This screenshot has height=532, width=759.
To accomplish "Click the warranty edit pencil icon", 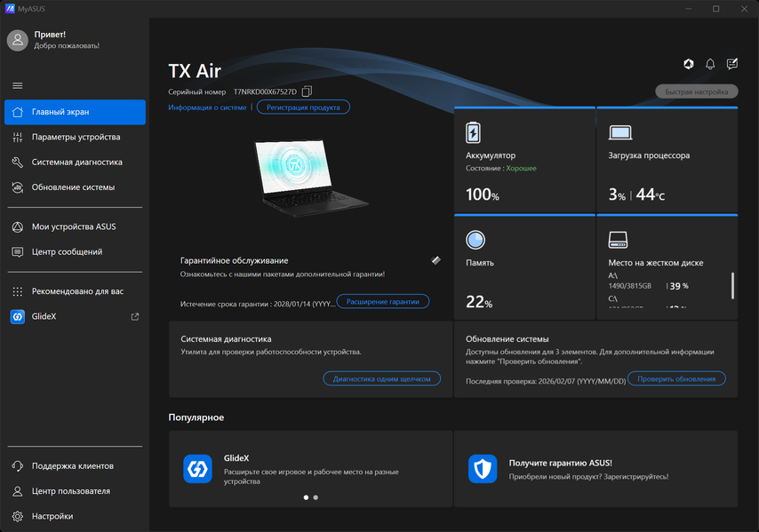I will click(x=435, y=260).
